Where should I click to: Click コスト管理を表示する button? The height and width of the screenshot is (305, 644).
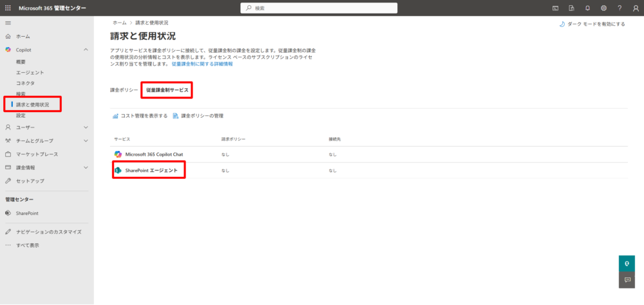tap(140, 116)
